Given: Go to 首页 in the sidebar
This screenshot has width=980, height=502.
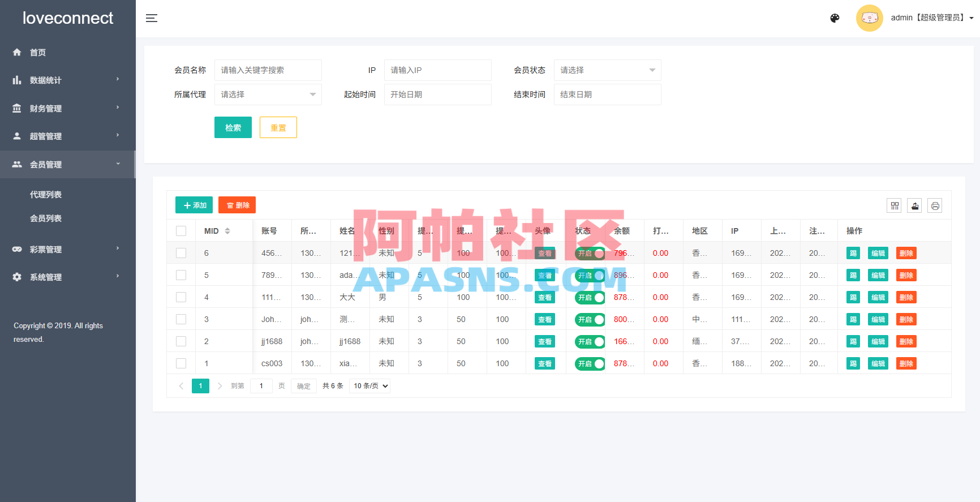Looking at the screenshot, I should click(68, 52).
